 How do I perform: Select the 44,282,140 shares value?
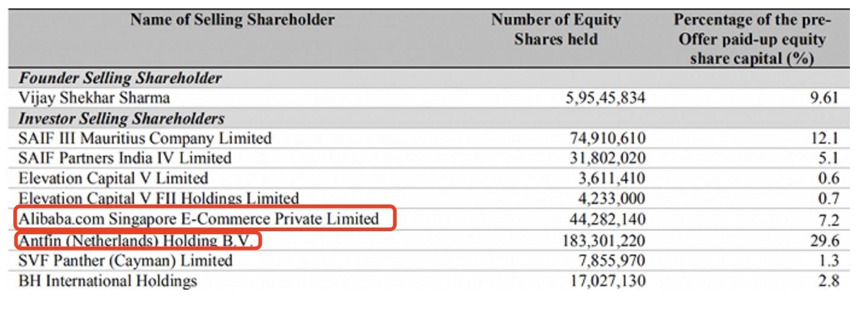pyautogui.click(x=607, y=218)
